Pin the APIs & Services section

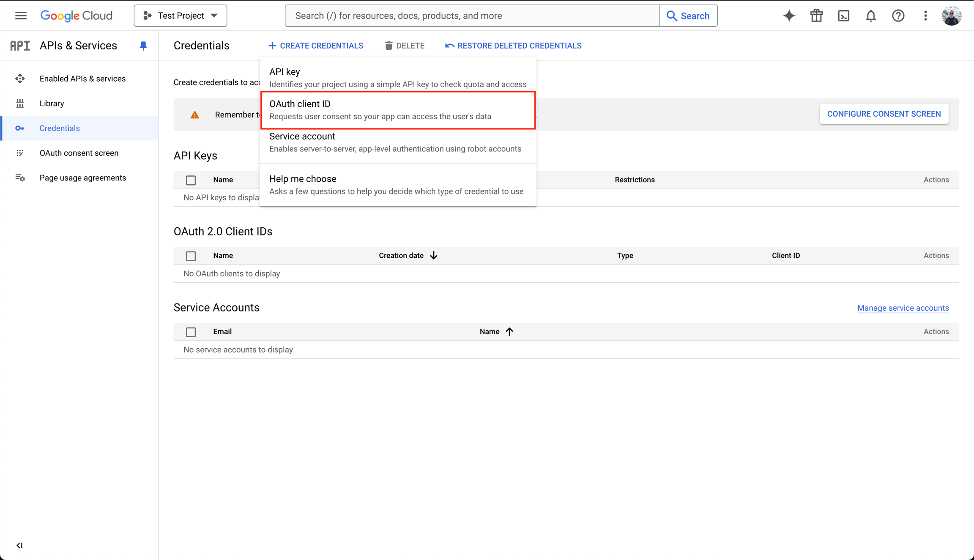point(143,46)
